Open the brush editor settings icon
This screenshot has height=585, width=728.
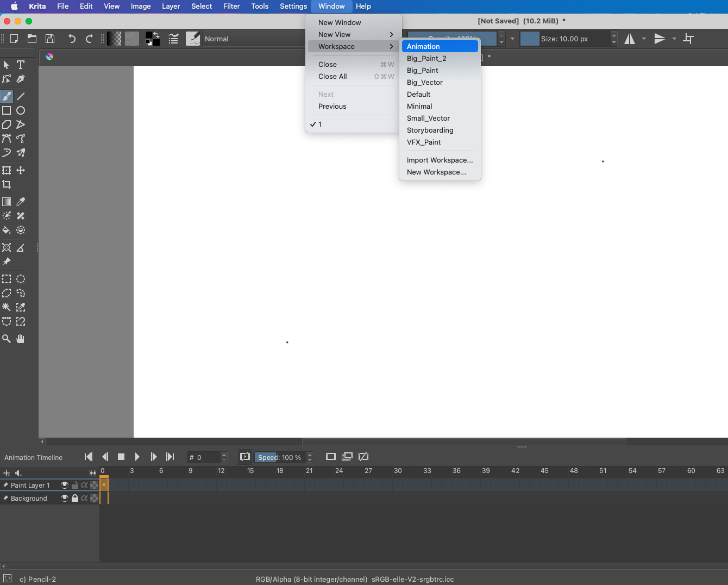click(173, 39)
